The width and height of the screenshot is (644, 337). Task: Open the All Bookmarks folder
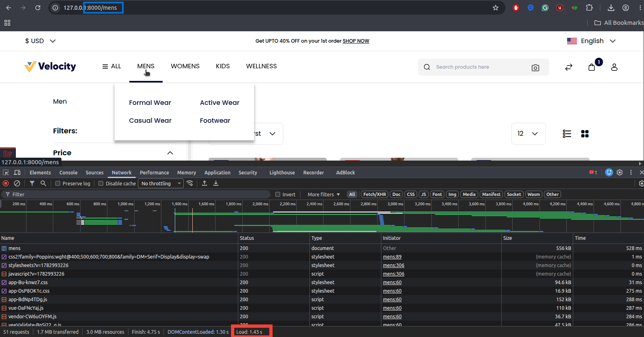(x=619, y=23)
